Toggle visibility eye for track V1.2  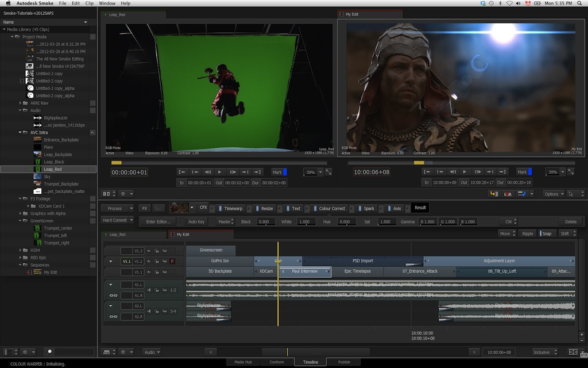coord(149,262)
